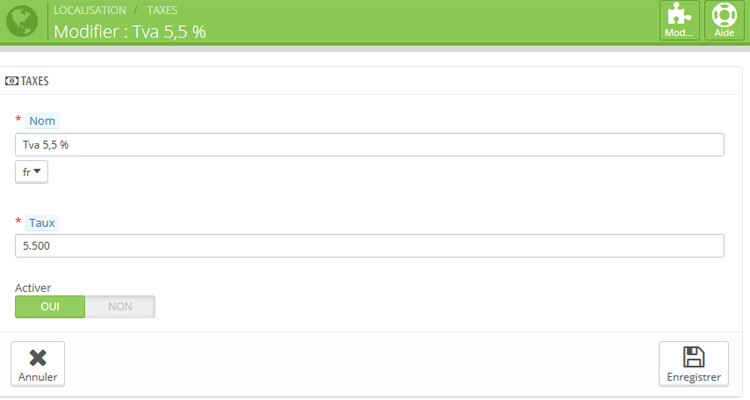This screenshot has height=400, width=750.
Task: Click the caret arrow beside fr
Action: pos(37,171)
